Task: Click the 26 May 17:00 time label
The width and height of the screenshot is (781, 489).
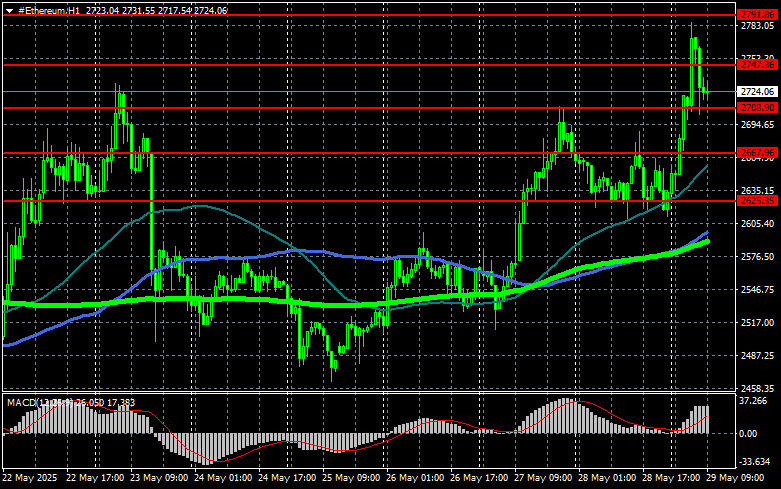Action: point(479,478)
